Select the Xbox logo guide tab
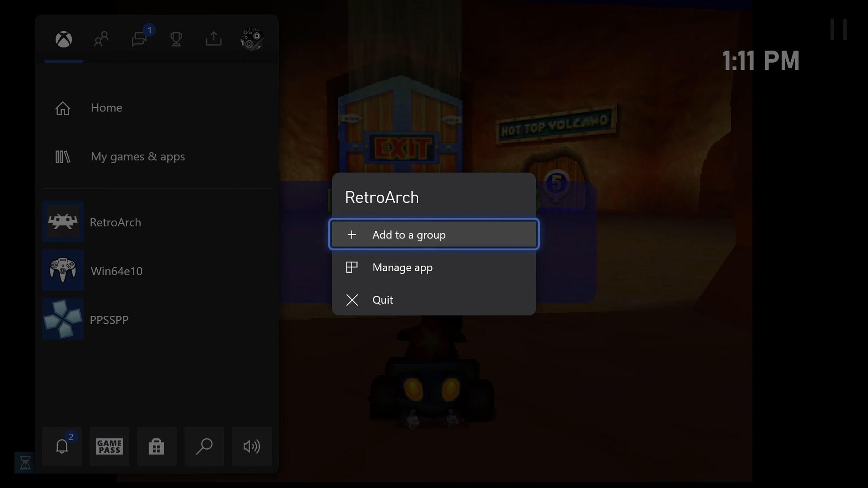 tap(63, 39)
